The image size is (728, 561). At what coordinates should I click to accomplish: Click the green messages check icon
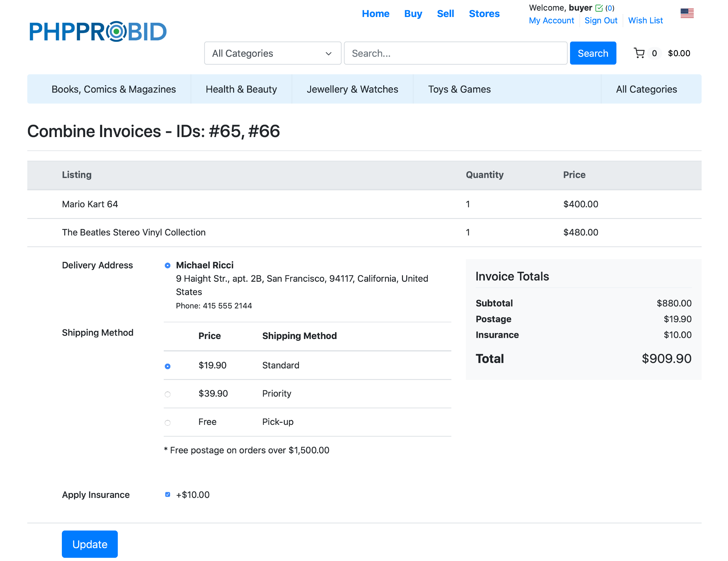(599, 8)
